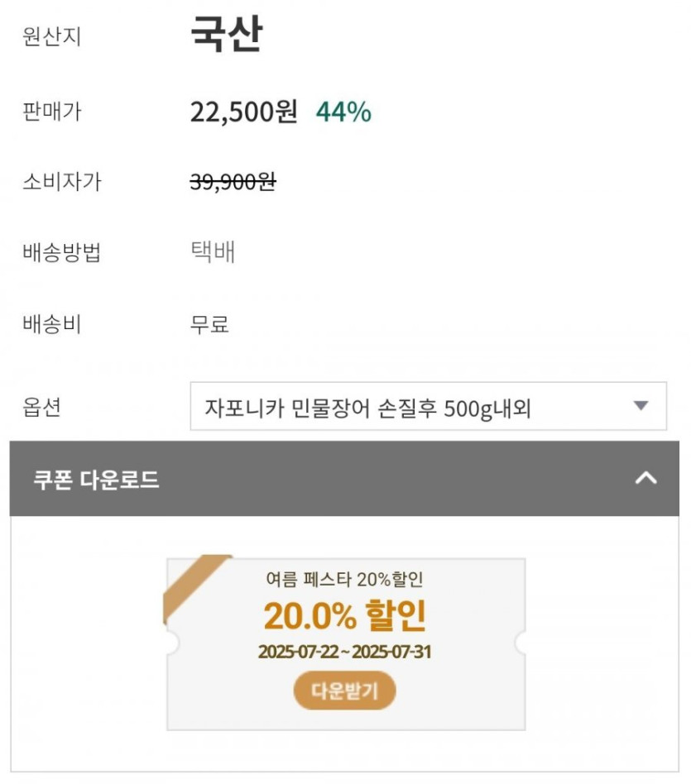Click the 22,500원 sale price
The width and height of the screenshot is (691, 784).
tap(243, 112)
